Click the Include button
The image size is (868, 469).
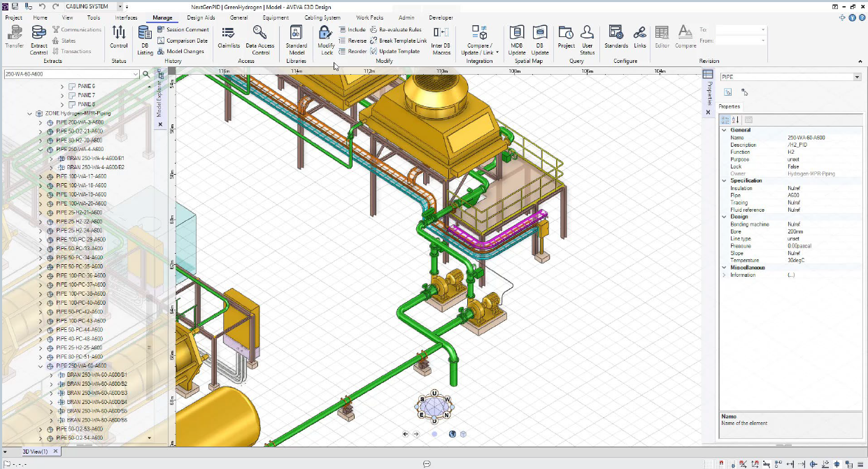[x=353, y=30]
